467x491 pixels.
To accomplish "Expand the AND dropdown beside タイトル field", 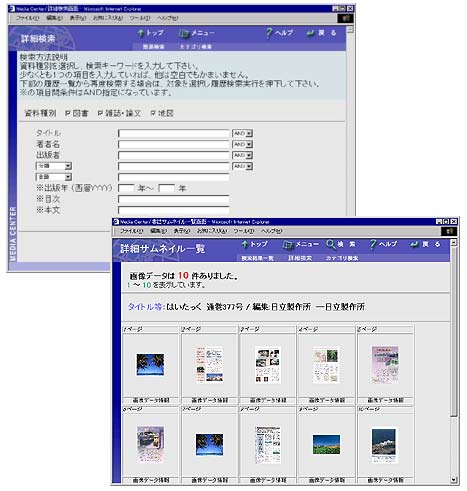I will point(242,133).
